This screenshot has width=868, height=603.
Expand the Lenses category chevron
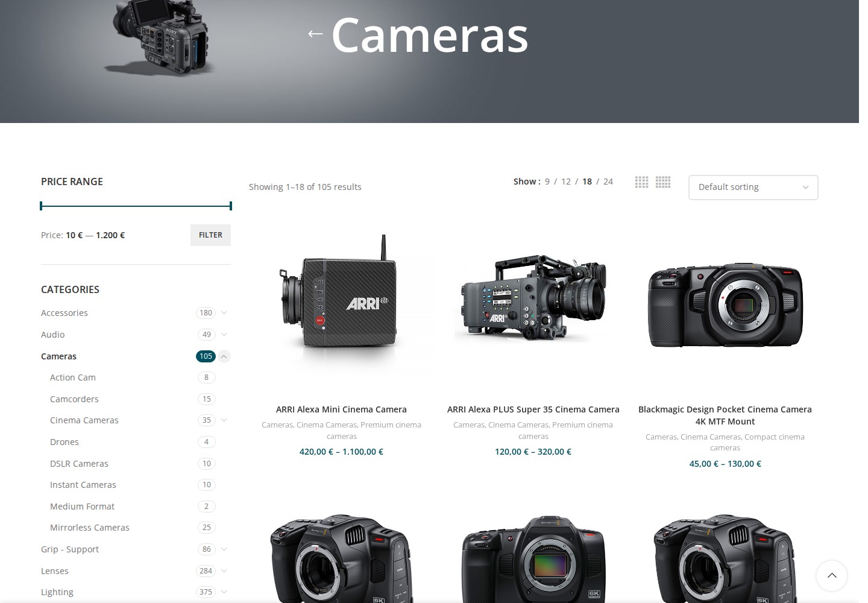click(224, 571)
